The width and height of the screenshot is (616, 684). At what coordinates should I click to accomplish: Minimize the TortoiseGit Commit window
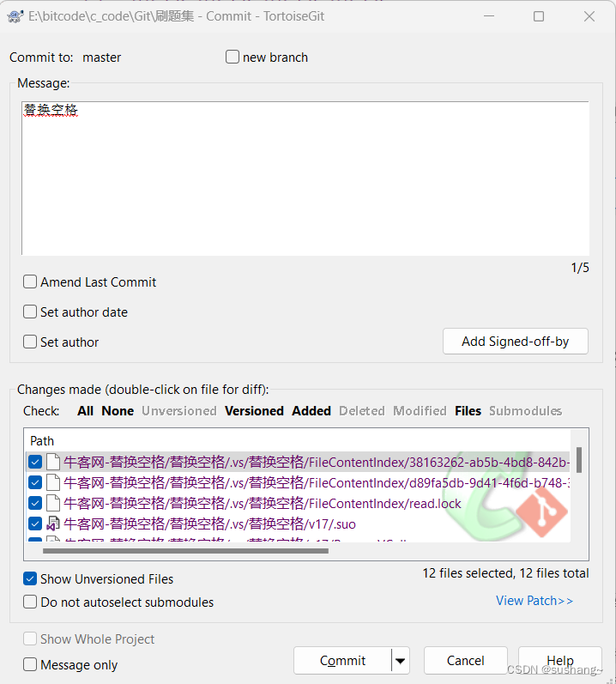pyautogui.click(x=488, y=16)
